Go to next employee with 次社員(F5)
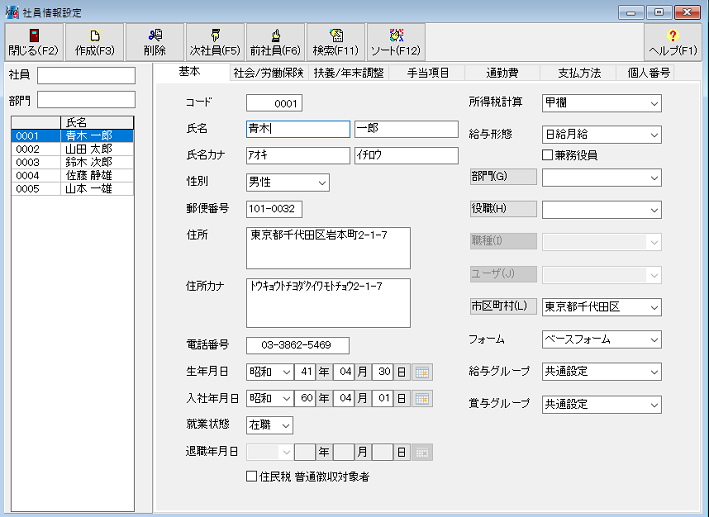709x517 pixels. pyautogui.click(x=215, y=42)
